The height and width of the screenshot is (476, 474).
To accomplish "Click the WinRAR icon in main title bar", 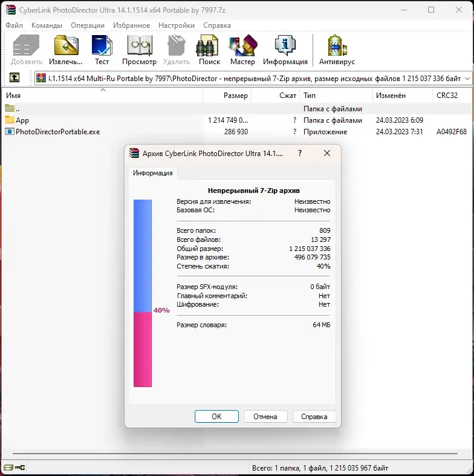I will (x=11, y=10).
